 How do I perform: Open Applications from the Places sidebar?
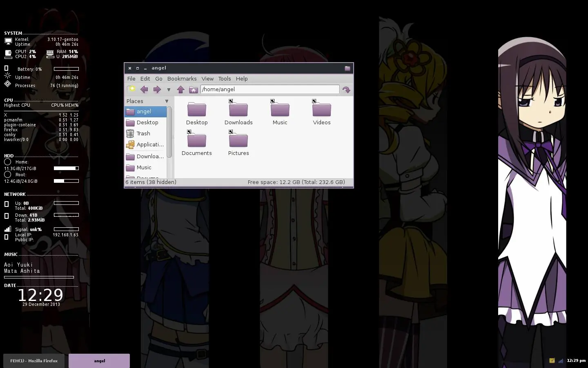click(x=145, y=145)
